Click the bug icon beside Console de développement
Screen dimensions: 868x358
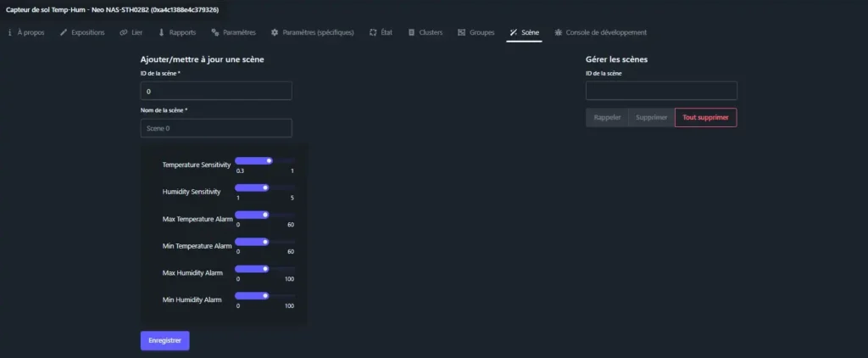[558, 33]
